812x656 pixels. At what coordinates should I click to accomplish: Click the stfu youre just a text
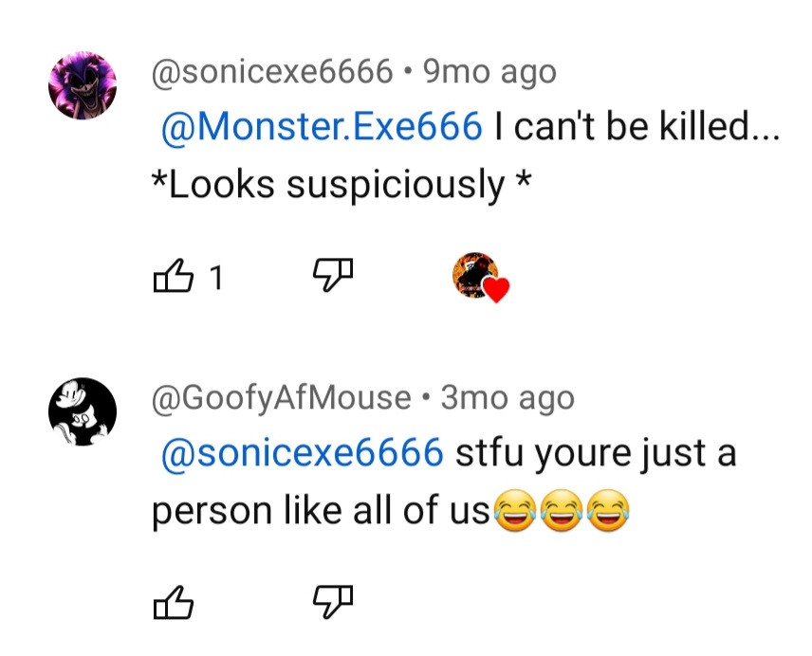(x=596, y=454)
